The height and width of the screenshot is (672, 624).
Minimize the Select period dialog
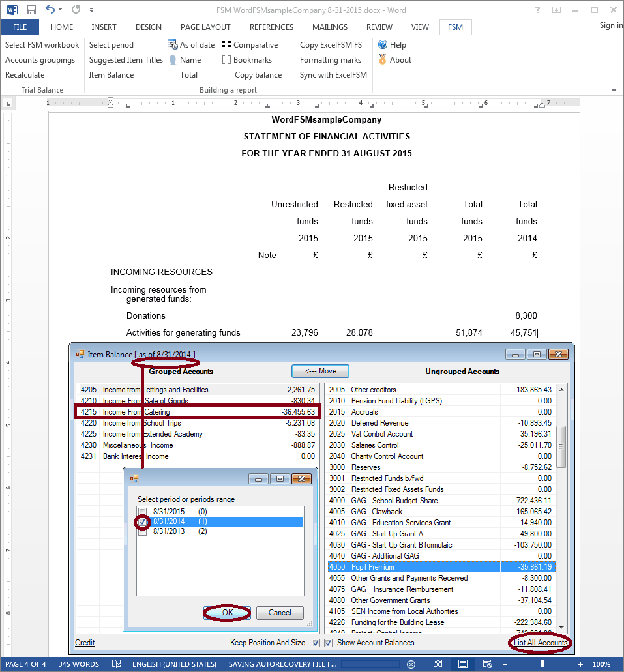259,478
